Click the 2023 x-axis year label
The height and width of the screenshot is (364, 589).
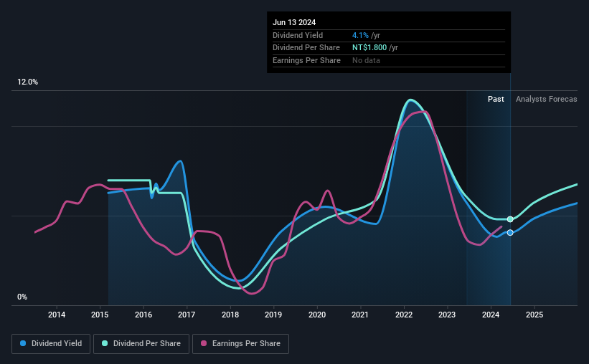pyautogui.click(x=447, y=315)
